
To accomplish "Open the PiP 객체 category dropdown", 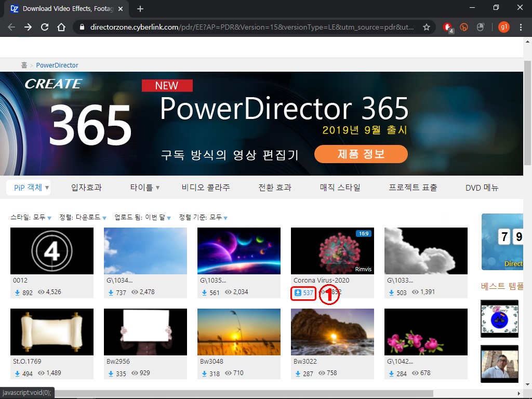I will pyautogui.click(x=29, y=188).
